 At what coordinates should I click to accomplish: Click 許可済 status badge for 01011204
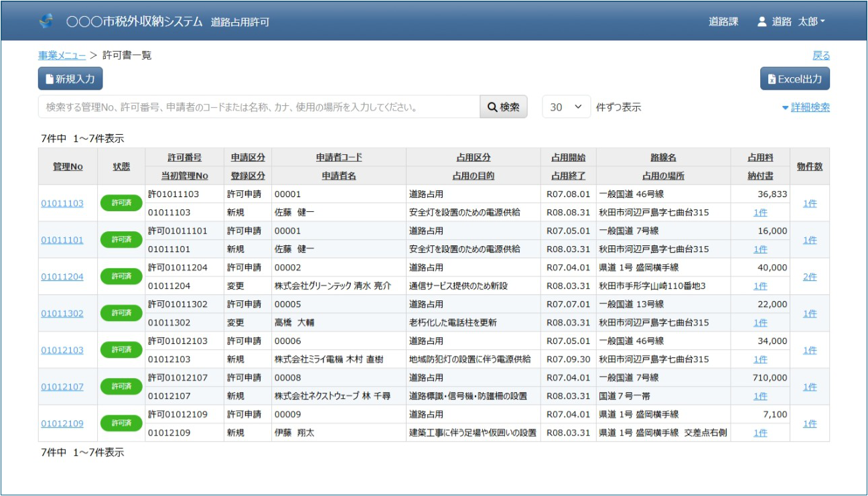pyautogui.click(x=121, y=276)
